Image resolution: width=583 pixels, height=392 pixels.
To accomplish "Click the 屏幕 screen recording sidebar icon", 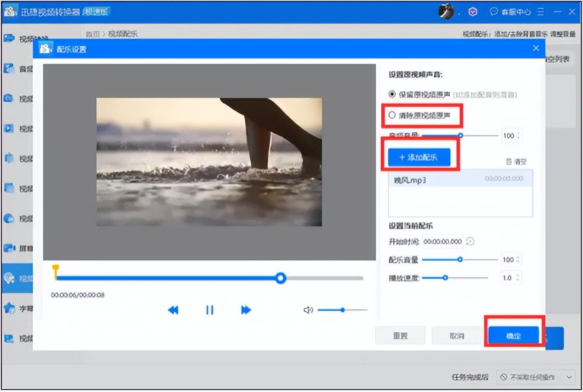I will point(9,248).
